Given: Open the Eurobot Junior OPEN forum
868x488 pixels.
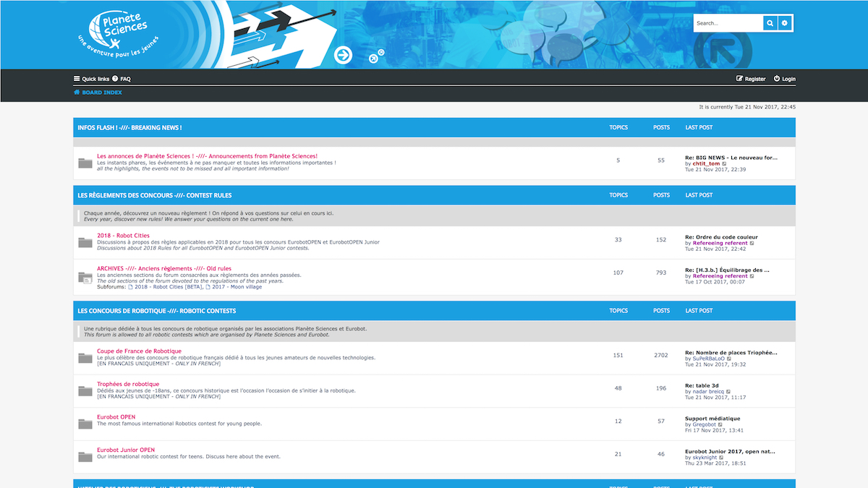Looking at the screenshot, I should (126, 450).
